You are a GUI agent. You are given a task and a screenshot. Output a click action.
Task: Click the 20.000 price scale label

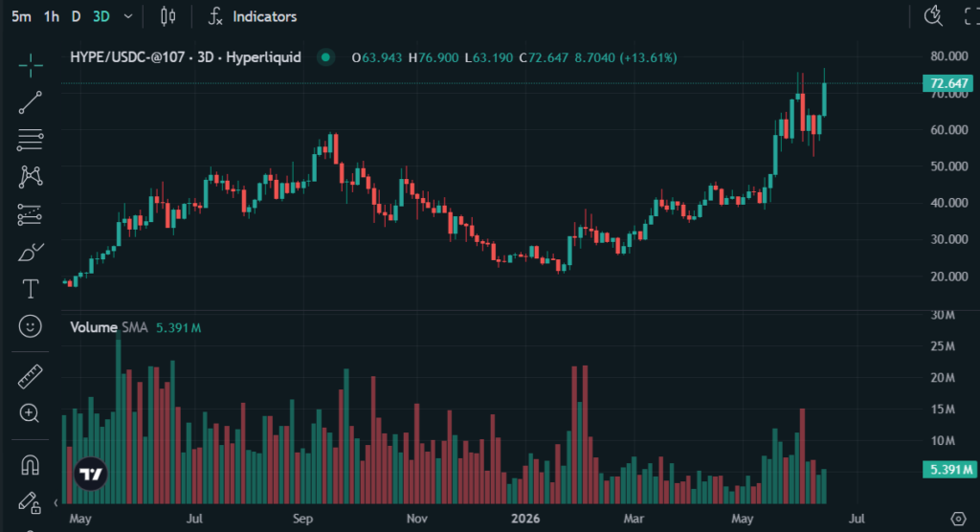[x=948, y=276]
